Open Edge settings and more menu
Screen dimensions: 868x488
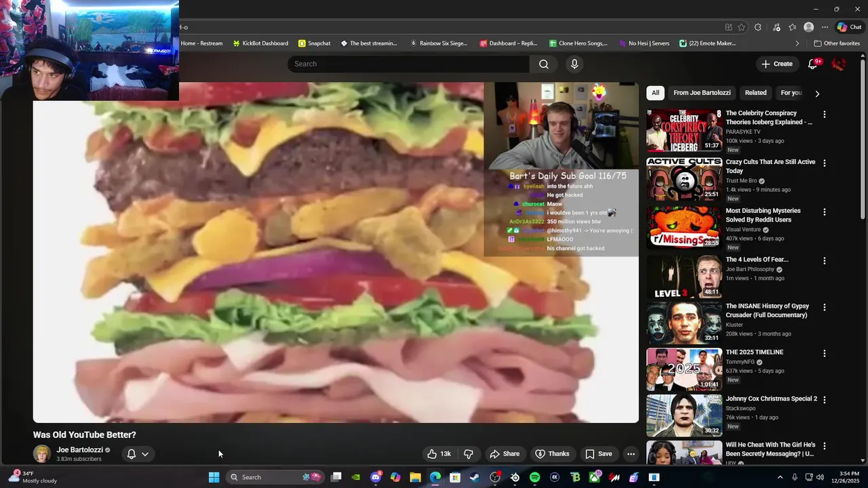click(x=825, y=27)
